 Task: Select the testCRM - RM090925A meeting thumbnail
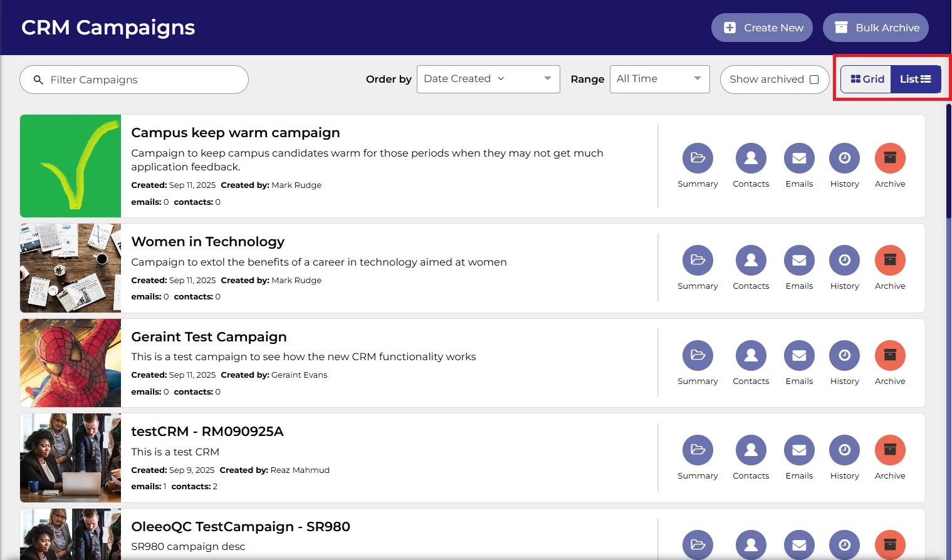pyautogui.click(x=70, y=458)
